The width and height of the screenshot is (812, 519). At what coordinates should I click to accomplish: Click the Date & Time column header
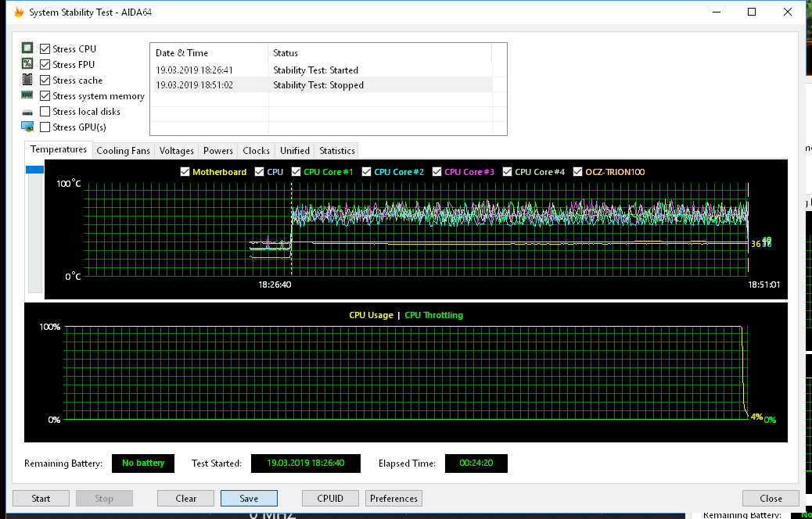(x=209, y=53)
